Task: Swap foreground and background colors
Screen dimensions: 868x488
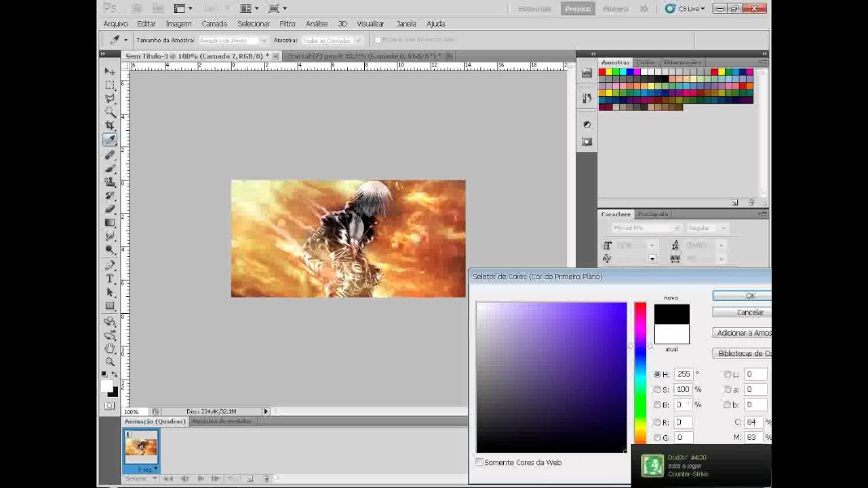Action: click(115, 374)
